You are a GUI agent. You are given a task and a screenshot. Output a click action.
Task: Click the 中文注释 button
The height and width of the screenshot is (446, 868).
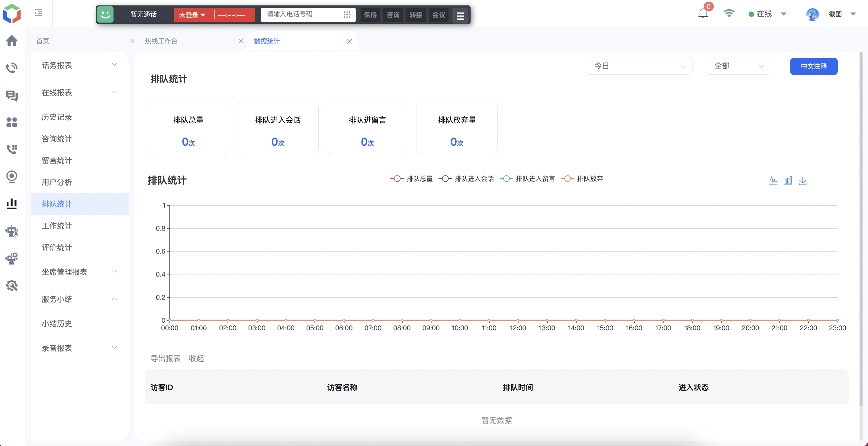click(814, 66)
